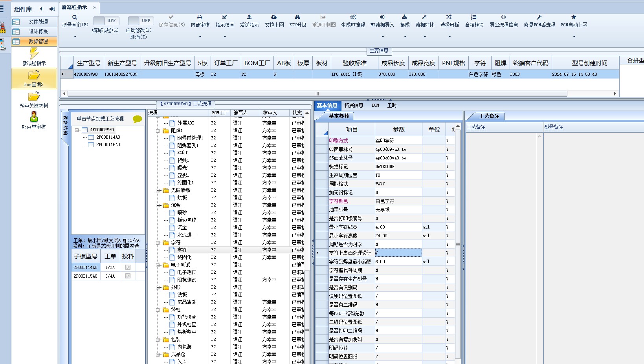The image size is (644, 364).
Task: Open dropdown arrow under 内部审核
Action: [x=200, y=37]
